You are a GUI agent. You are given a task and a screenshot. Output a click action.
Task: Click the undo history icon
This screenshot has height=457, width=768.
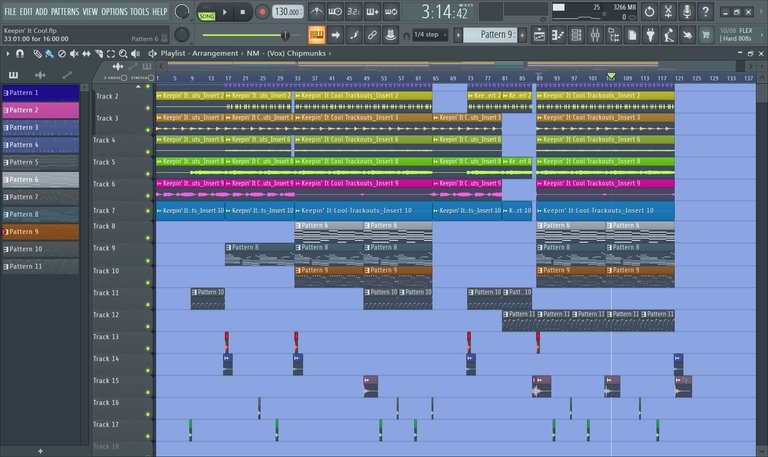coord(649,11)
